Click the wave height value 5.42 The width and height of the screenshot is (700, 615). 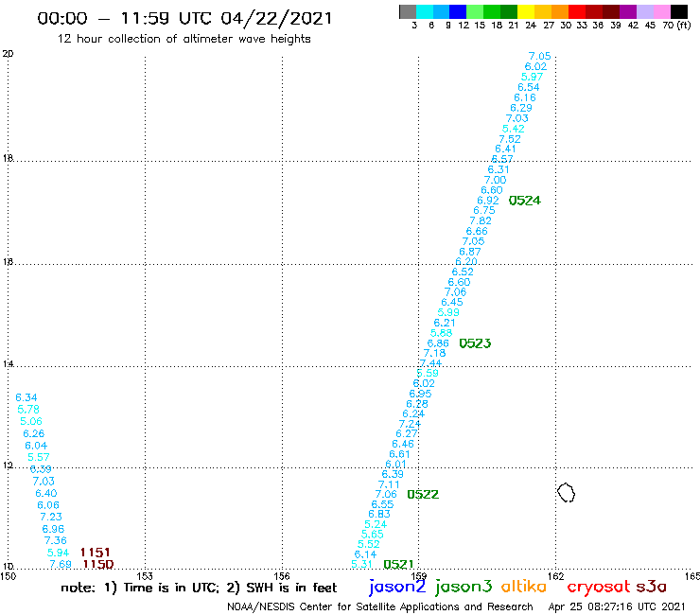click(514, 129)
